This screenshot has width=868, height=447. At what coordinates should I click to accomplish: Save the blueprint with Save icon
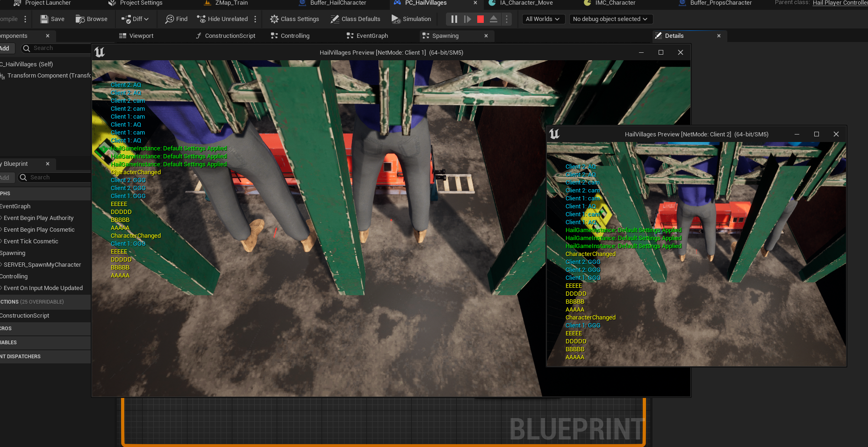pos(52,19)
